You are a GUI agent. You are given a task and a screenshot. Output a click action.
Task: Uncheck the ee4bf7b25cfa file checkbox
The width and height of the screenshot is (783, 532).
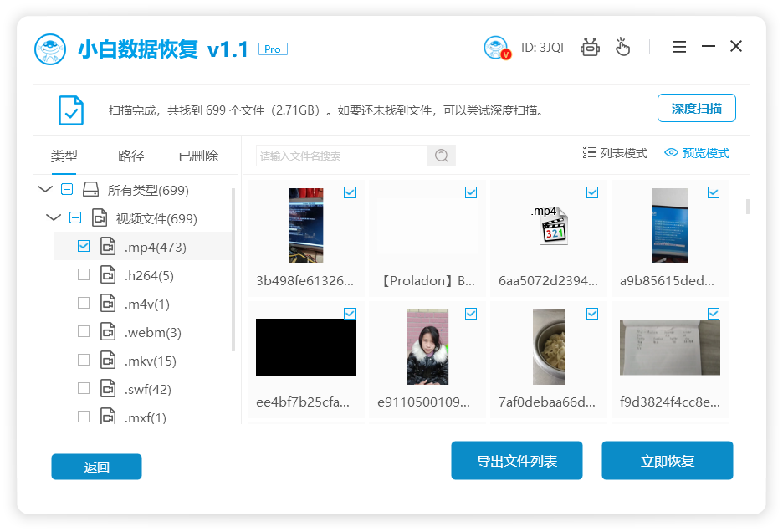(350, 313)
